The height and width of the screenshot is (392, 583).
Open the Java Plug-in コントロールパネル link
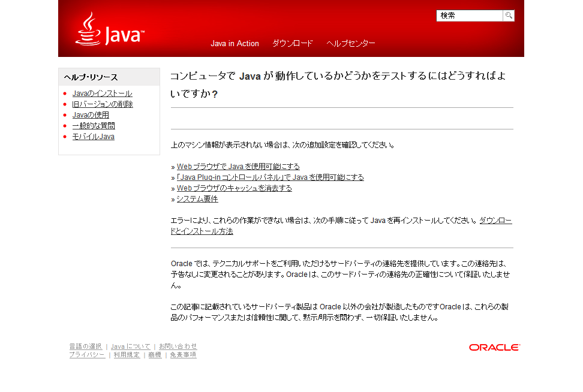(270, 177)
